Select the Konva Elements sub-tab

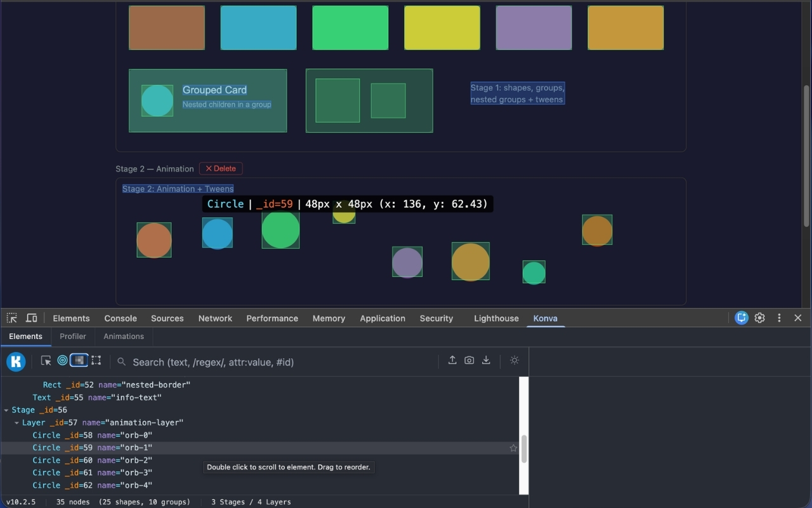point(25,337)
